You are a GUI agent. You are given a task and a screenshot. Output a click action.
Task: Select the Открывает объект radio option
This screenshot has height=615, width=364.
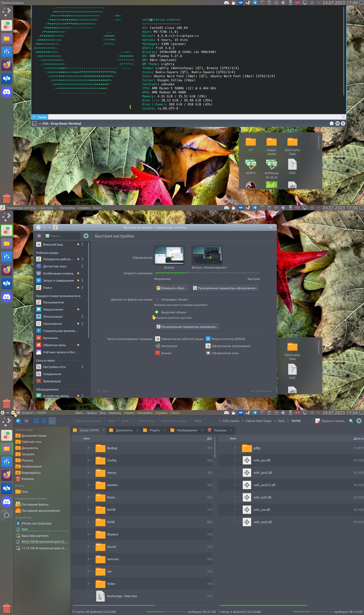click(157, 299)
